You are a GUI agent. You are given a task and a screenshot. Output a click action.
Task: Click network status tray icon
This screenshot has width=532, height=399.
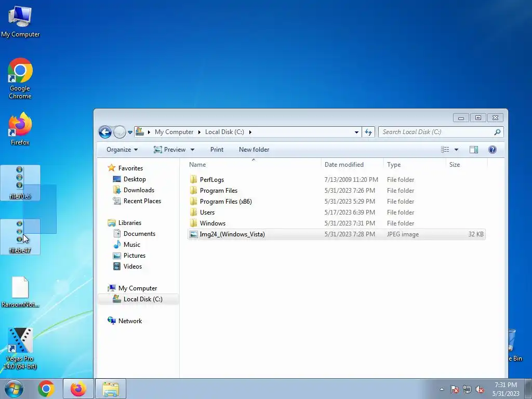467,389
